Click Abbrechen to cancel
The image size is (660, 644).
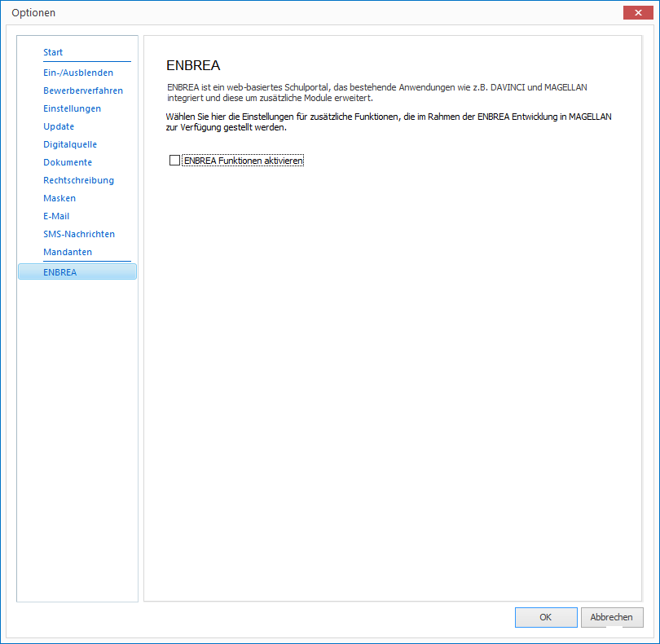[612, 617]
